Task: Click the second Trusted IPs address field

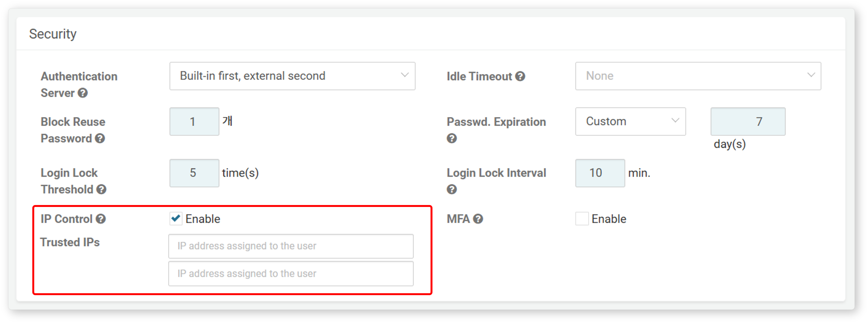Action: pyautogui.click(x=291, y=274)
